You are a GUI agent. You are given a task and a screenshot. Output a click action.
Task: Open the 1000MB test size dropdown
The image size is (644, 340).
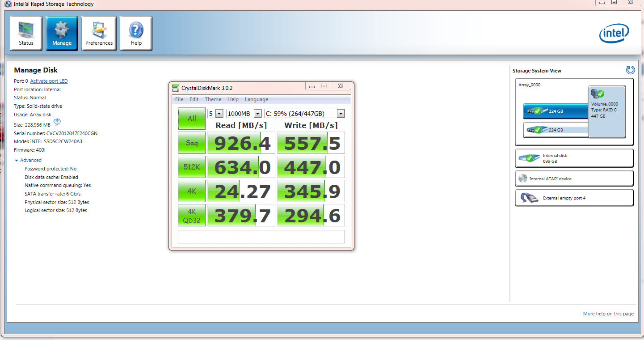[x=257, y=114]
